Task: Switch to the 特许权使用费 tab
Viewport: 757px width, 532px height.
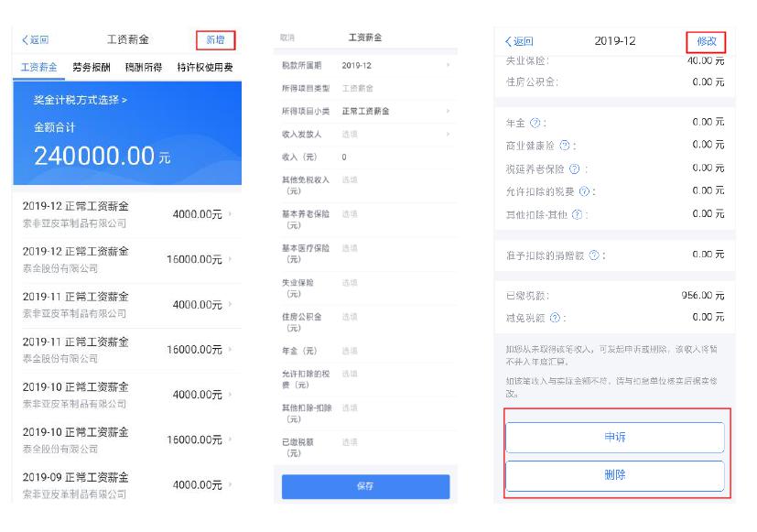Action: (205, 67)
